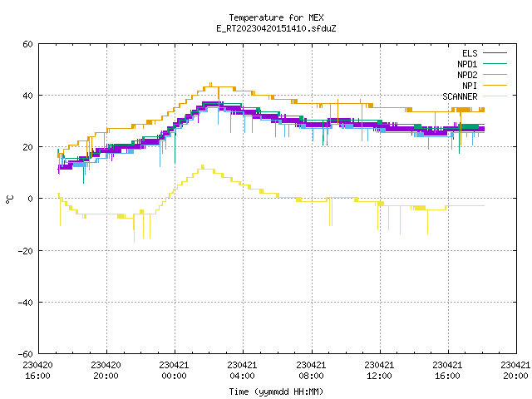
Task: Click the blue NPD2 legend line sample
Action: (495, 75)
